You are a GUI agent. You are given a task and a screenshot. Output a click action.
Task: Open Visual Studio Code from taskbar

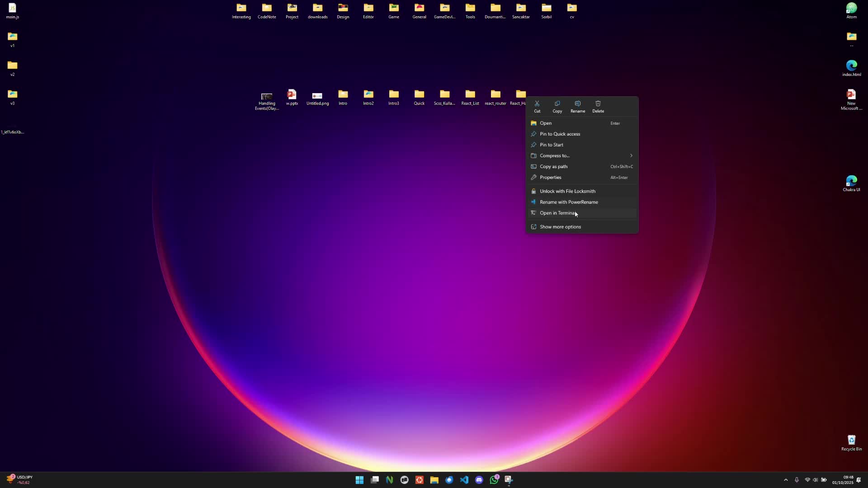tap(464, 480)
